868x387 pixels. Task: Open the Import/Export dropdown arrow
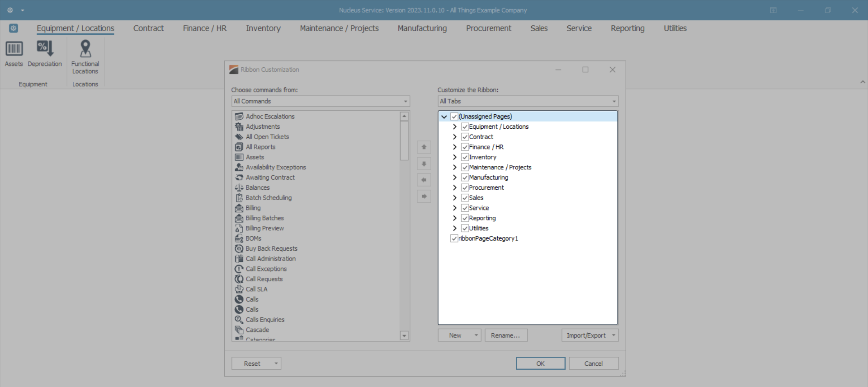(x=613, y=336)
